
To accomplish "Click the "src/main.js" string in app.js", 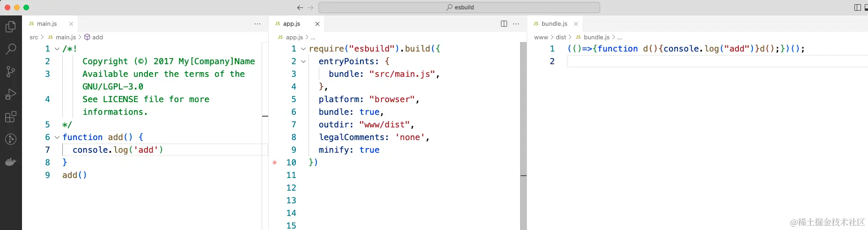I will point(402,74).
